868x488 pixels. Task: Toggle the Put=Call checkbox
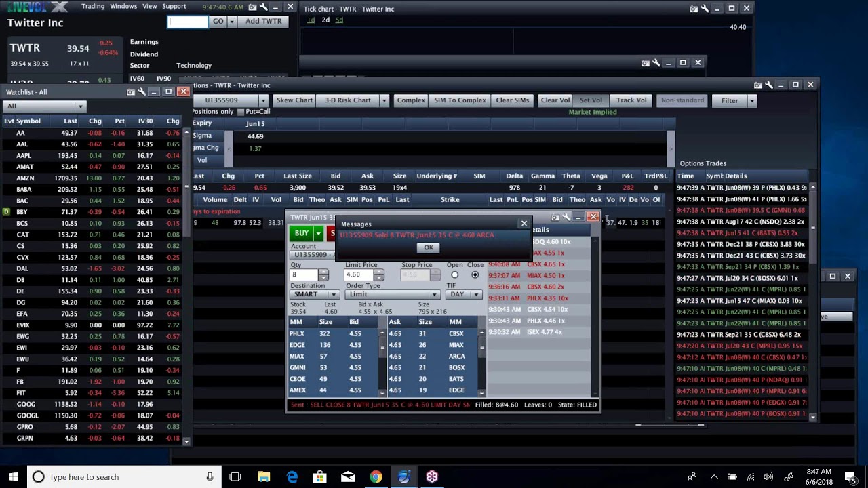pos(241,112)
